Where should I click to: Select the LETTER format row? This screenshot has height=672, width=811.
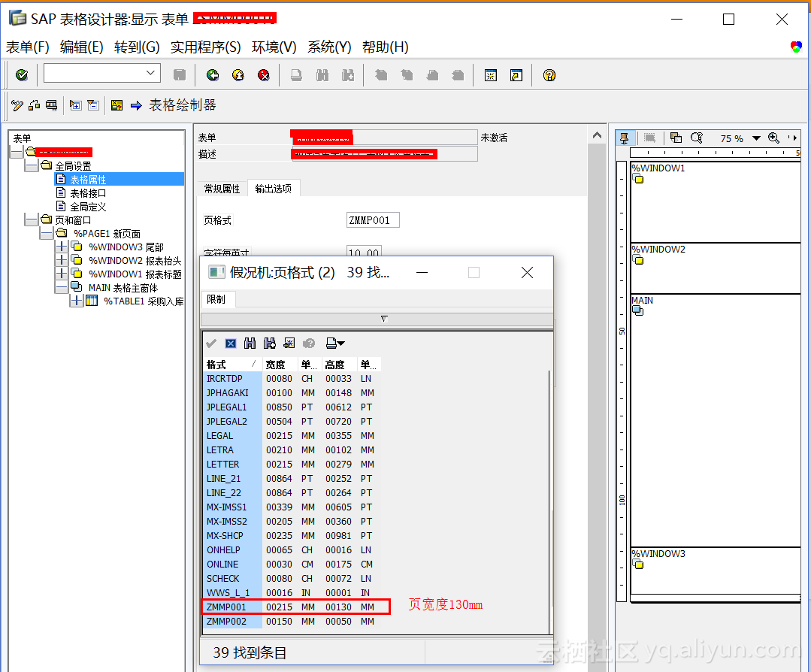point(291,464)
